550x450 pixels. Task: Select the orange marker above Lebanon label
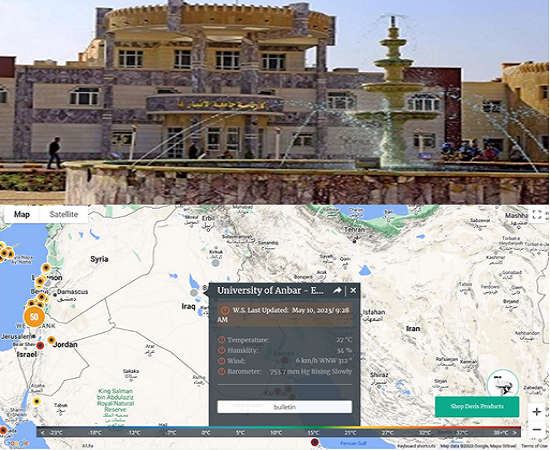pyautogui.click(x=46, y=268)
